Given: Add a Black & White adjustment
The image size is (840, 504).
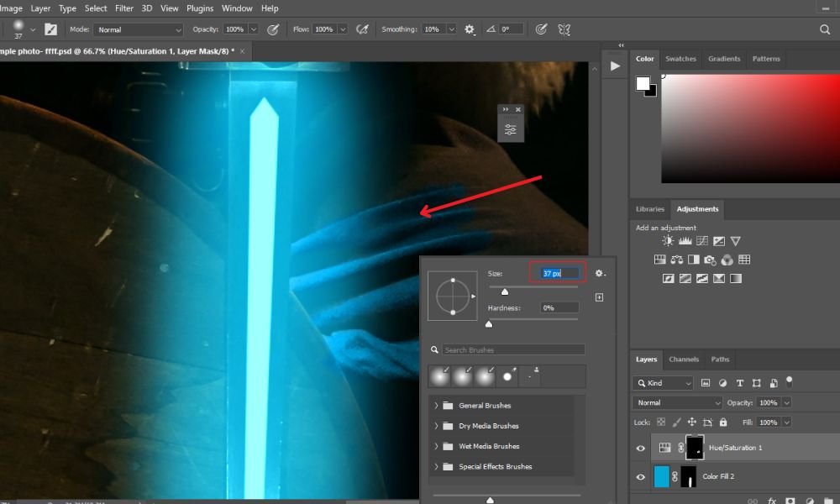Looking at the screenshot, I should coord(694,260).
